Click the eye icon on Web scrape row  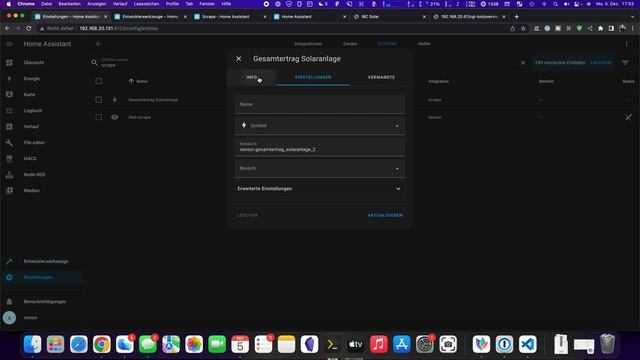114,117
